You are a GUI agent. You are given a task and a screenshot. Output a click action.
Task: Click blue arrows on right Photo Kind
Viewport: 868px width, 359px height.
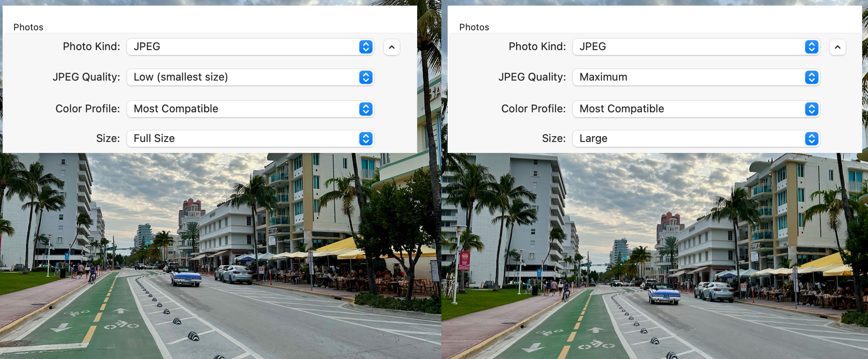coord(811,47)
